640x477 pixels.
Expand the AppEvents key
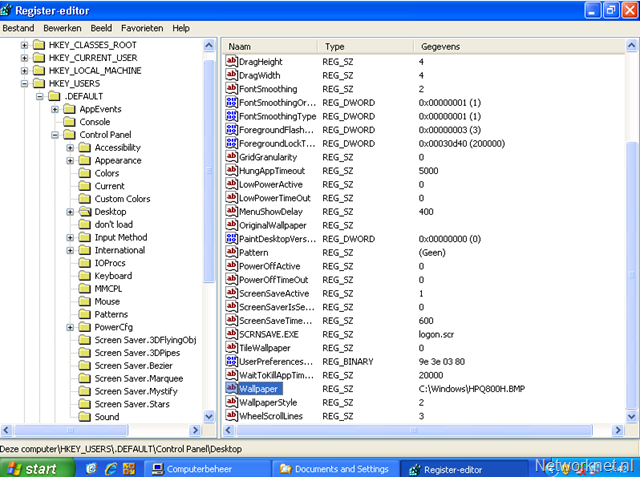click(55, 109)
